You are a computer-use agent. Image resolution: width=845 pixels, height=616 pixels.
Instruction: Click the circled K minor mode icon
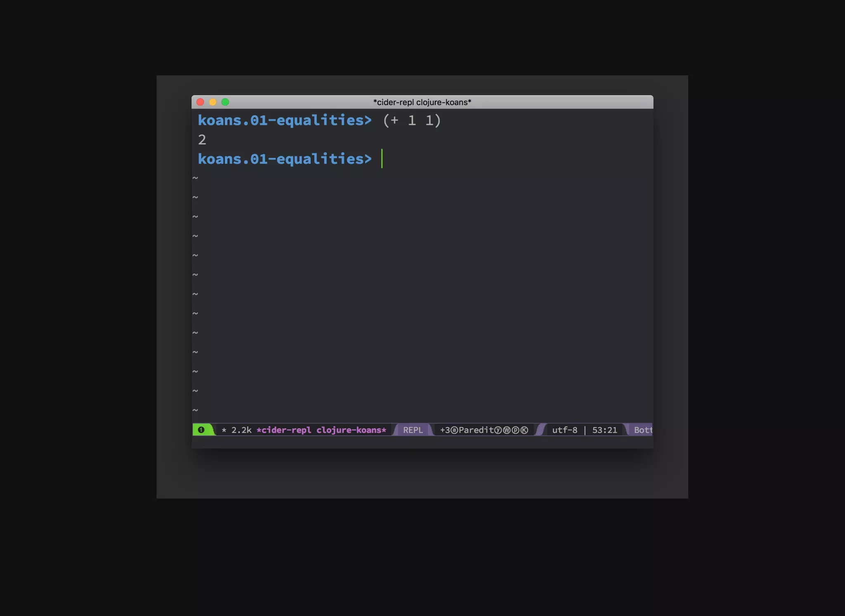click(524, 430)
